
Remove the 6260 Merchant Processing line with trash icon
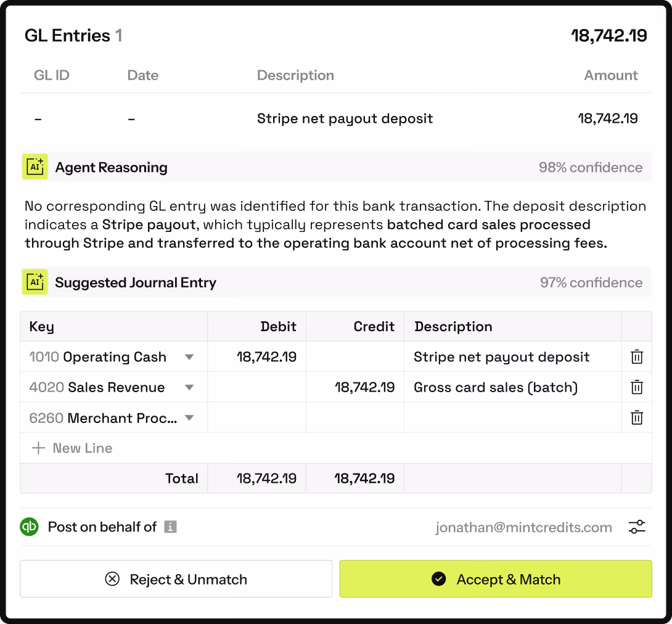click(x=637, y=417)
